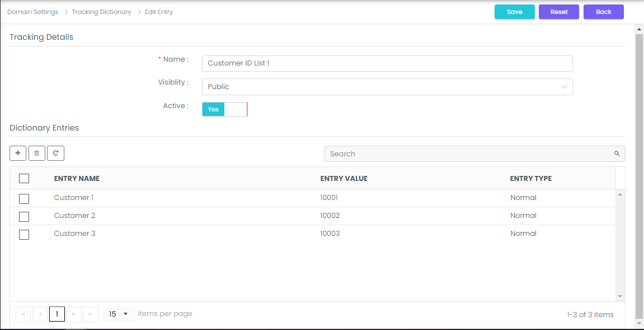Screen dimensions: 644x330
Task: Reset the form changes
Action: click(559, 12)
